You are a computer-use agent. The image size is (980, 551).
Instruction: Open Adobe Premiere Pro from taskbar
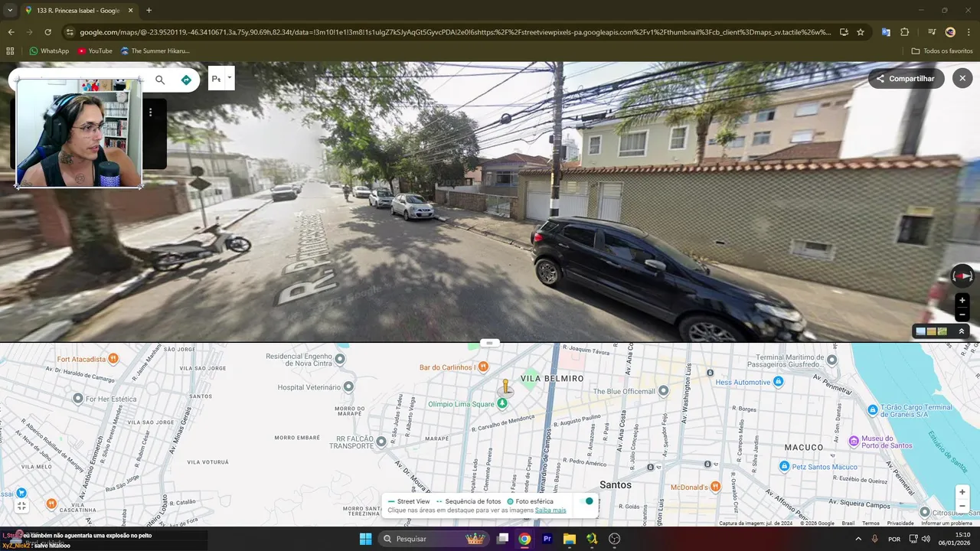click(547, 539)
